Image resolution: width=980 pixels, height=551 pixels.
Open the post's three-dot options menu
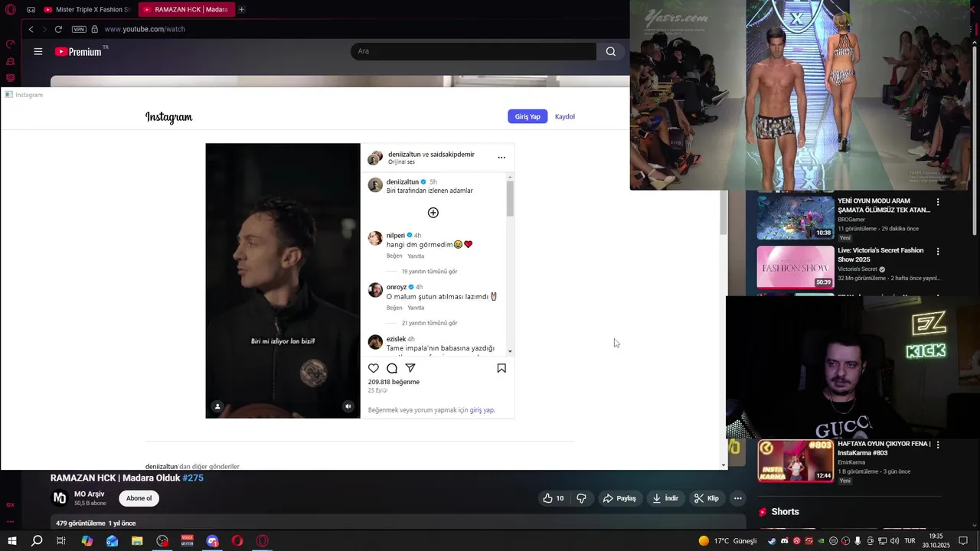tap(501, 158)
